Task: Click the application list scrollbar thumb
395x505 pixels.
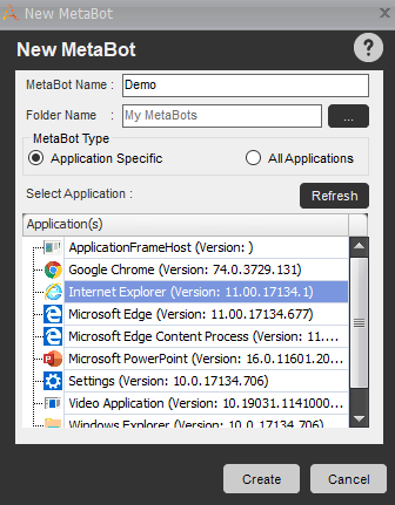Action: click(359, 323)
